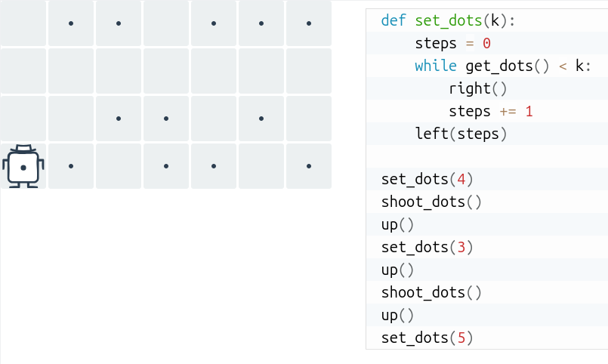Click the set_dots(4) call
608x364 pixels.
(x=427, y=180)
